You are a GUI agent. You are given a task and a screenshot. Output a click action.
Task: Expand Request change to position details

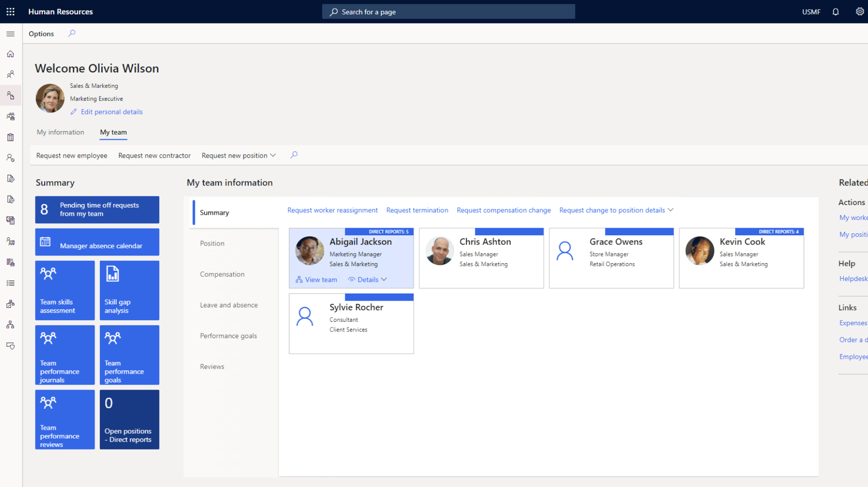[671, 210]
